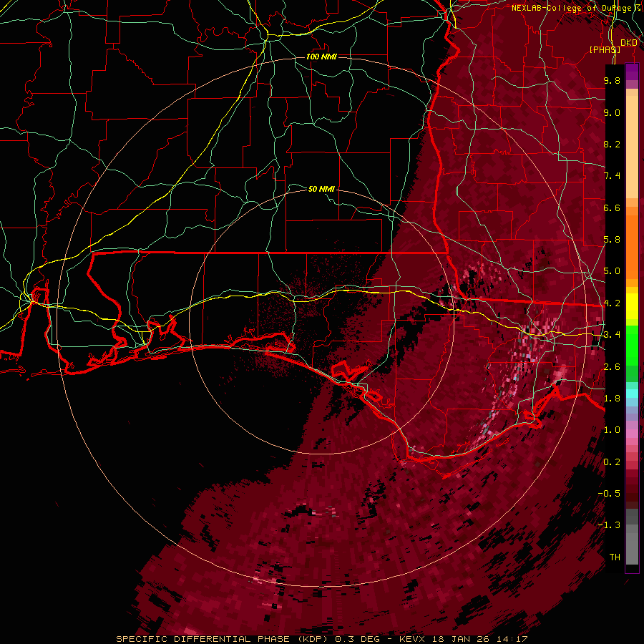Click the 9.0 value on color scale

(x=612, y=112)
